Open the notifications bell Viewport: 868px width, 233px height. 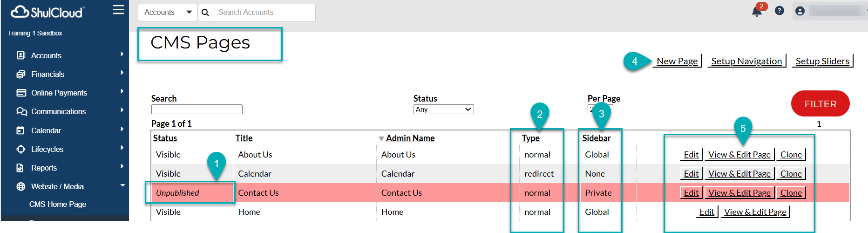[757, 11]
